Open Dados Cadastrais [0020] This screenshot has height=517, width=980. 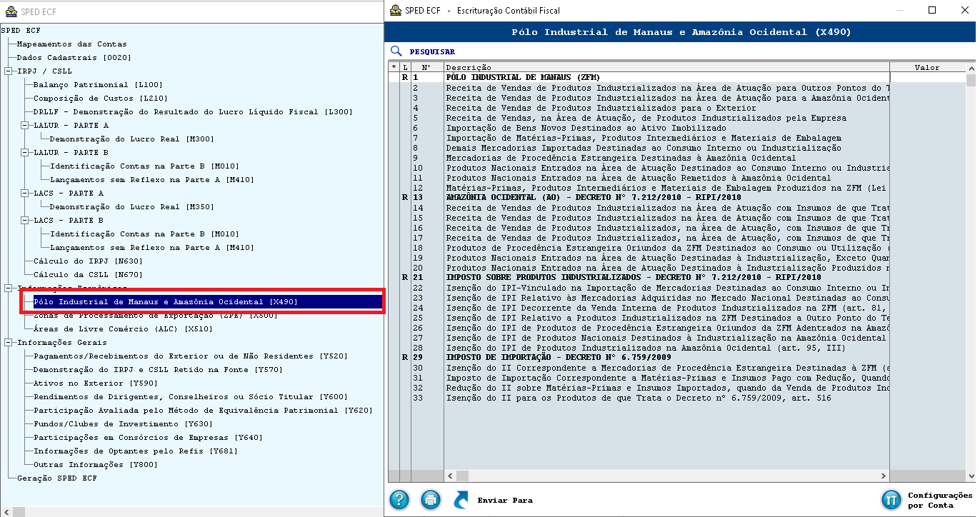74,57
